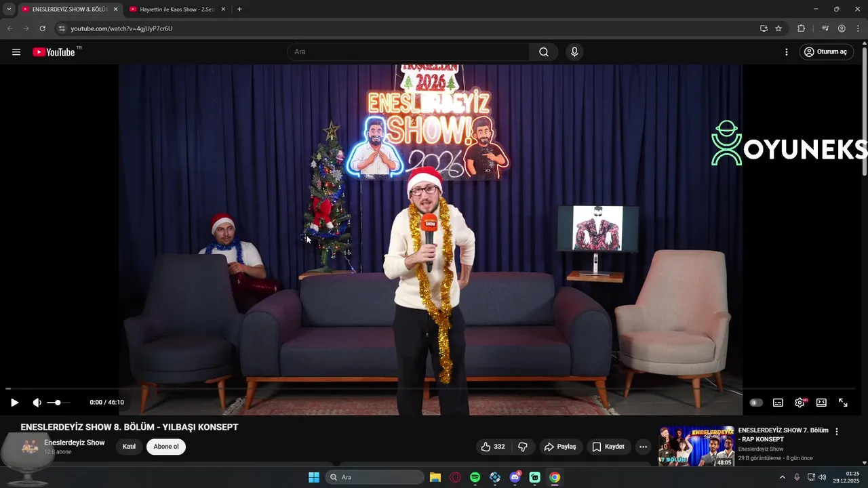Click the 'Oturum aç' sign-in button
Screen dimensions: 868x488
pyautogui.click(x=825, y=52)
